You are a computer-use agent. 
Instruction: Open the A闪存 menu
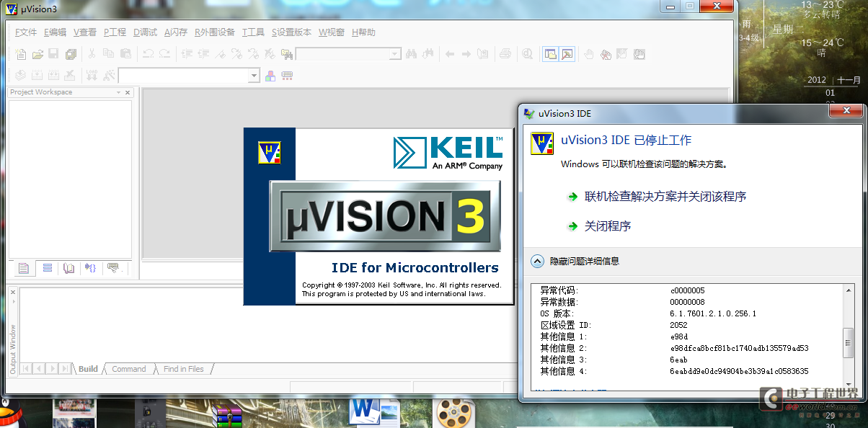pos(176,32)
